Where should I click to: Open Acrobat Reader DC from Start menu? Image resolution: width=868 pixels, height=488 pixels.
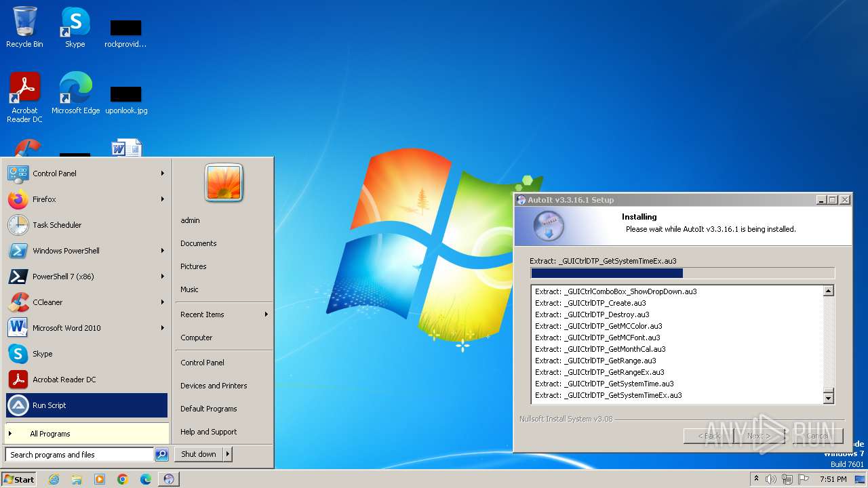(x=87, y=380)
